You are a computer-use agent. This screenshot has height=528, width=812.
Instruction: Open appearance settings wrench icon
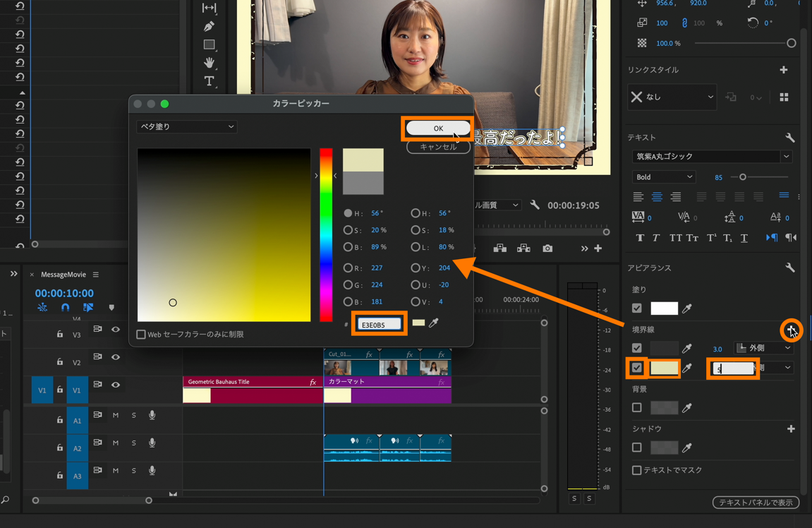tap(789, 268)
